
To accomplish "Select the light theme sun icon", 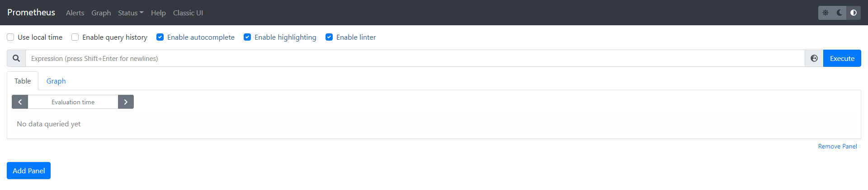I will [826, 13].
